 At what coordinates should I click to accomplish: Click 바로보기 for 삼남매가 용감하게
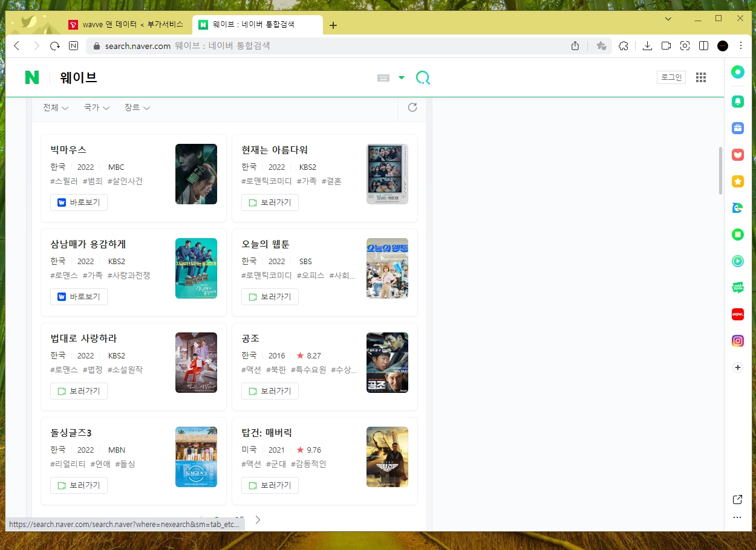tap(79, 297)
